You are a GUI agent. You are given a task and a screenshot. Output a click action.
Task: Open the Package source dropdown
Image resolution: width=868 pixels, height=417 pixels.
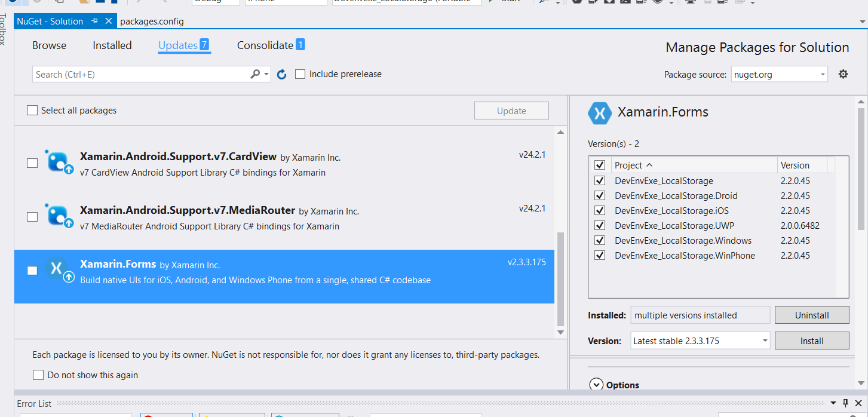[823, 75]
